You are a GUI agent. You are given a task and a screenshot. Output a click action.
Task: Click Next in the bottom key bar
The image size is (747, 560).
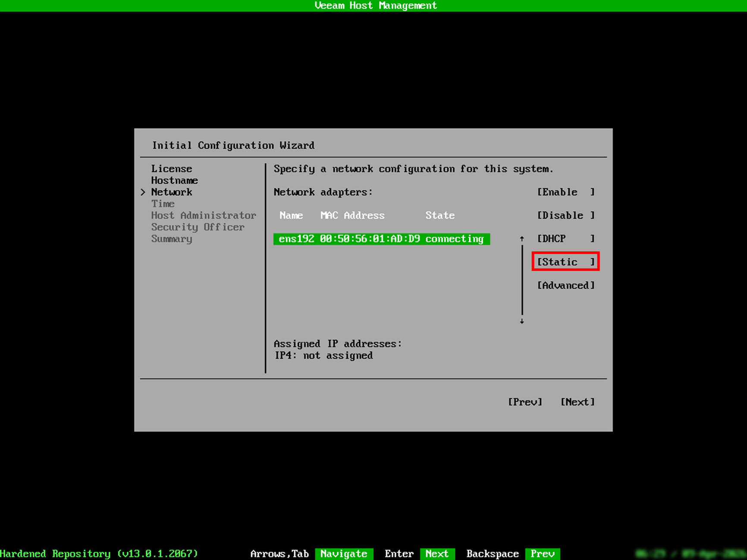437,554
